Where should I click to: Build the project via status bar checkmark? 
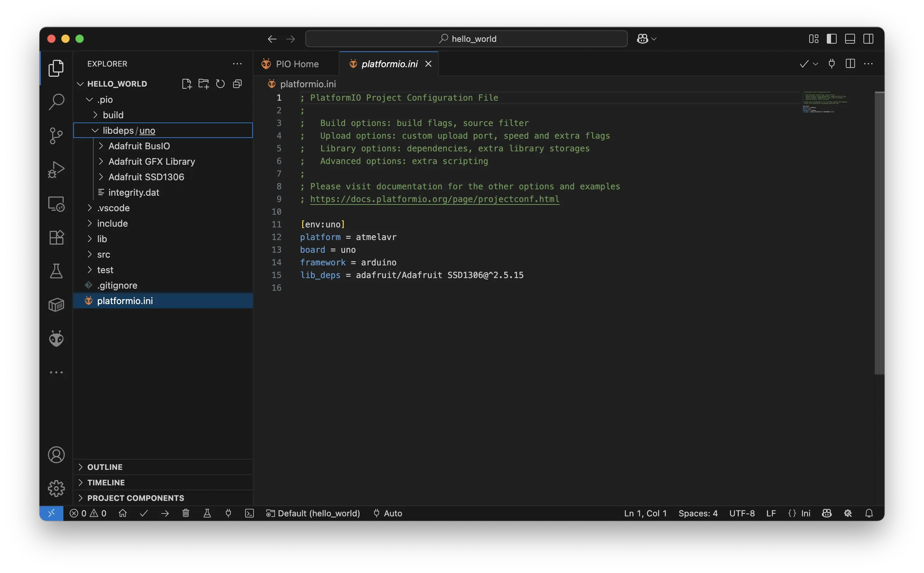click(144, 513)
